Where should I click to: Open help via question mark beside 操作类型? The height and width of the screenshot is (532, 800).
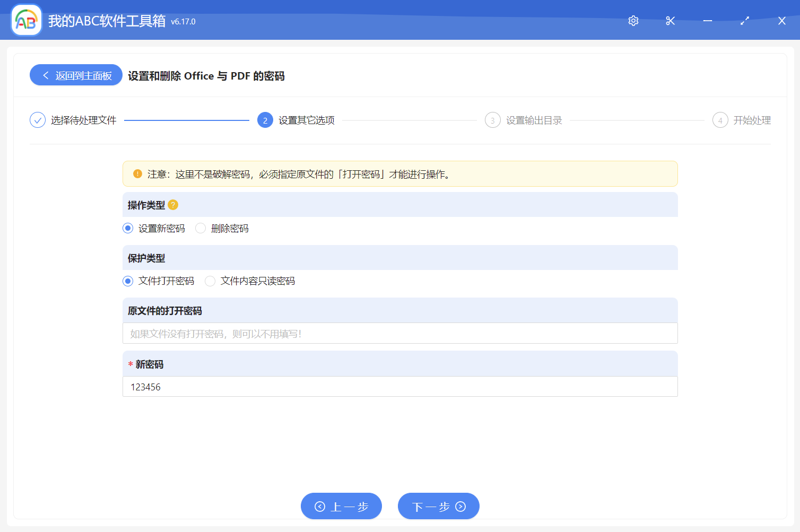(x=173, y=205)
